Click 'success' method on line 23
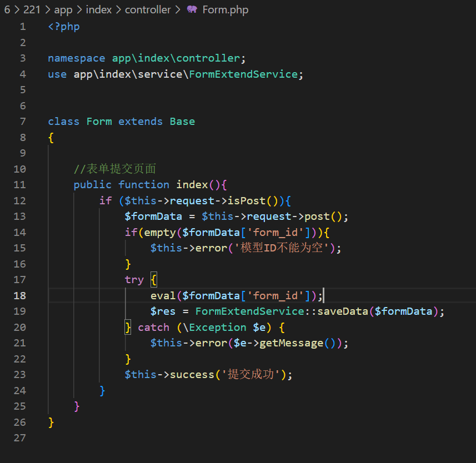The height and width of the screenshot is (463, 476). click(x=192, y=375)
